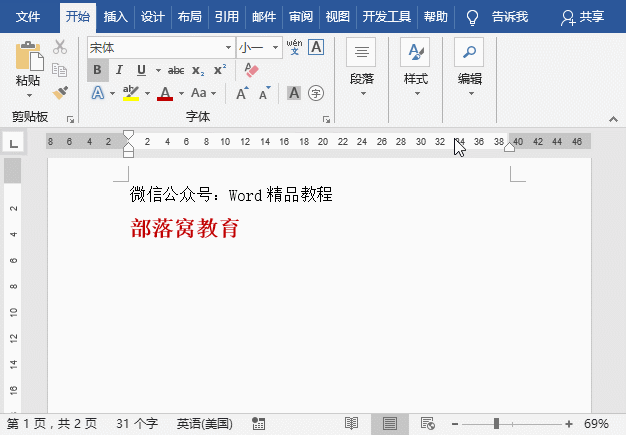Click the Cut scissors icon
Image resolution: width=626 pixels, height=435 pixels.
pos(60,47)
